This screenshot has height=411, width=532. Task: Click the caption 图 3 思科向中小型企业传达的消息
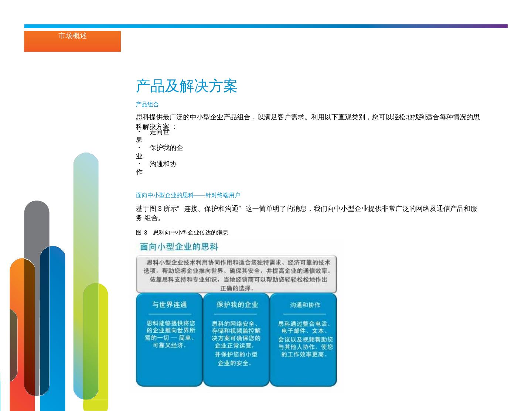click(182, 233)
